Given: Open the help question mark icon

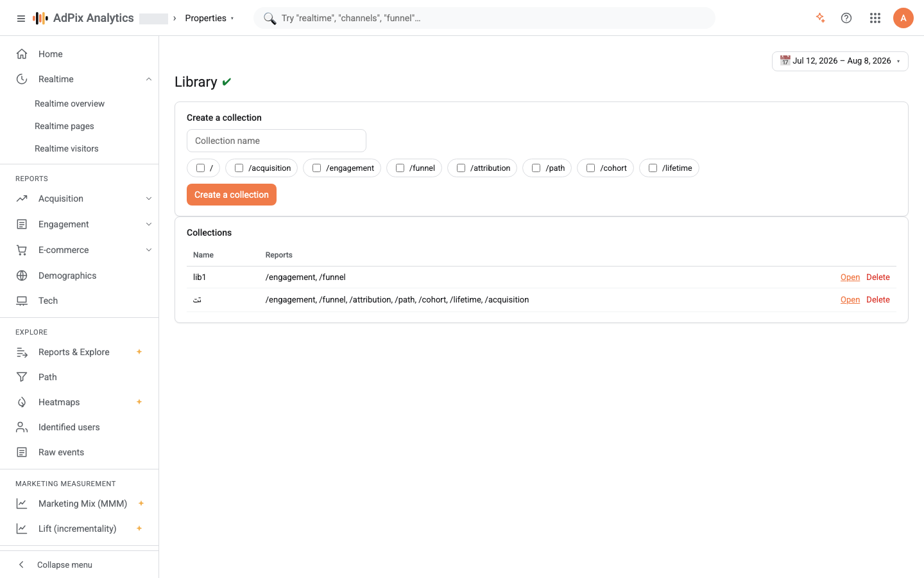Looking at the screenshot, I should [x=846, y=18].
